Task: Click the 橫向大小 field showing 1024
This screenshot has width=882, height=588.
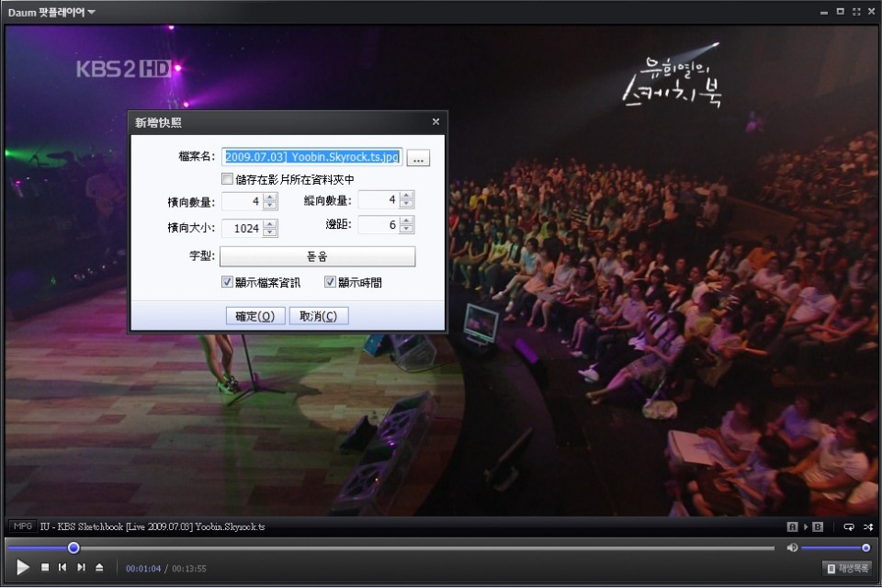Action: [243, 228]
